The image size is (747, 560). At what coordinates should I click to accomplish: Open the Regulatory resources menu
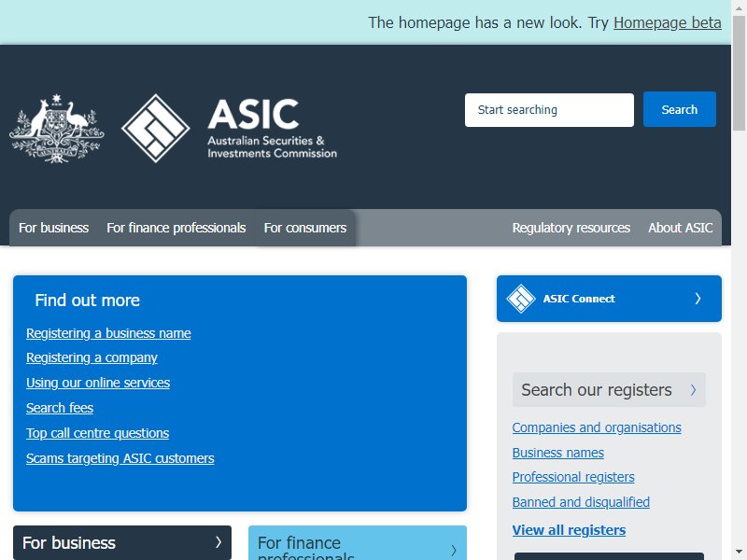point(571,228)
